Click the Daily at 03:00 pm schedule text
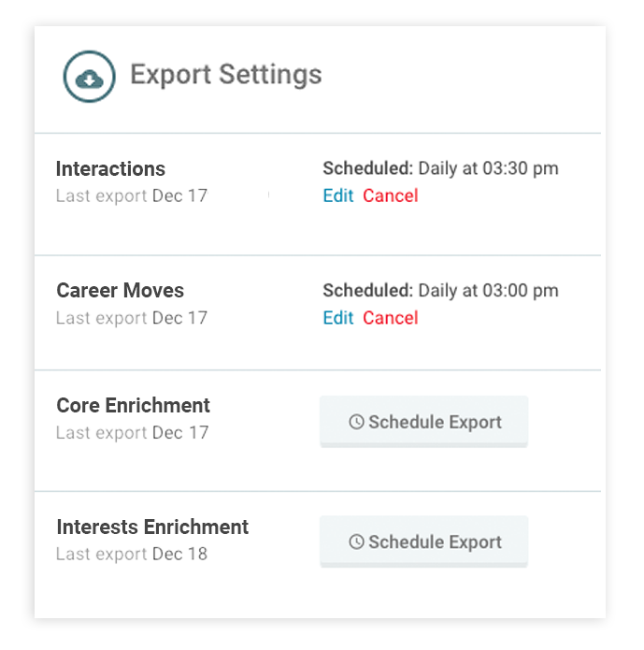This screenshot has width=644, height=650. (488, 291)
